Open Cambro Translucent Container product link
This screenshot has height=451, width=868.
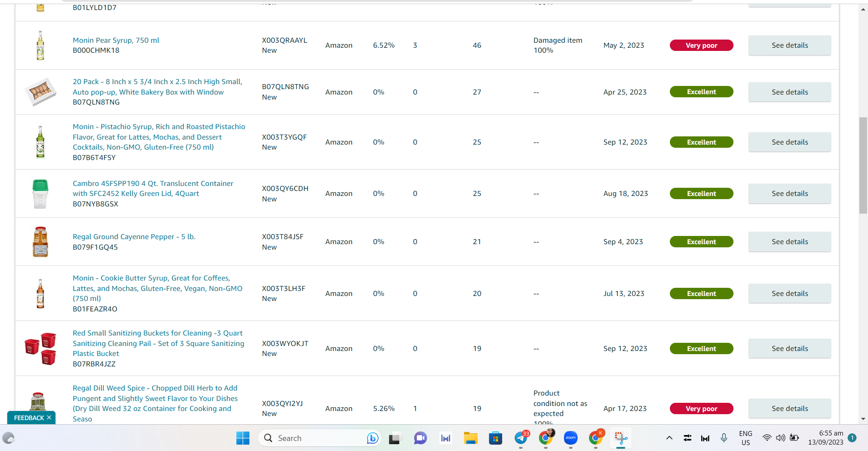[x=153, y=188]
